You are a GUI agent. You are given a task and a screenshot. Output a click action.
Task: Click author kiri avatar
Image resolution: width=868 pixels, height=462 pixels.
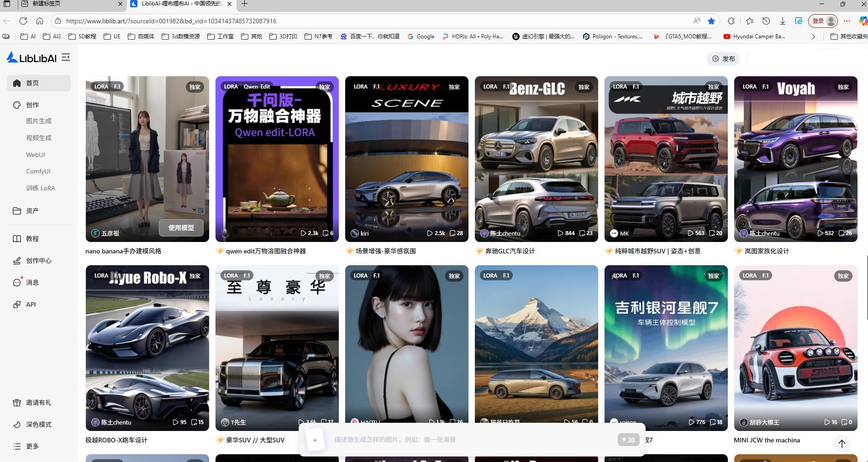click(354, 233)
